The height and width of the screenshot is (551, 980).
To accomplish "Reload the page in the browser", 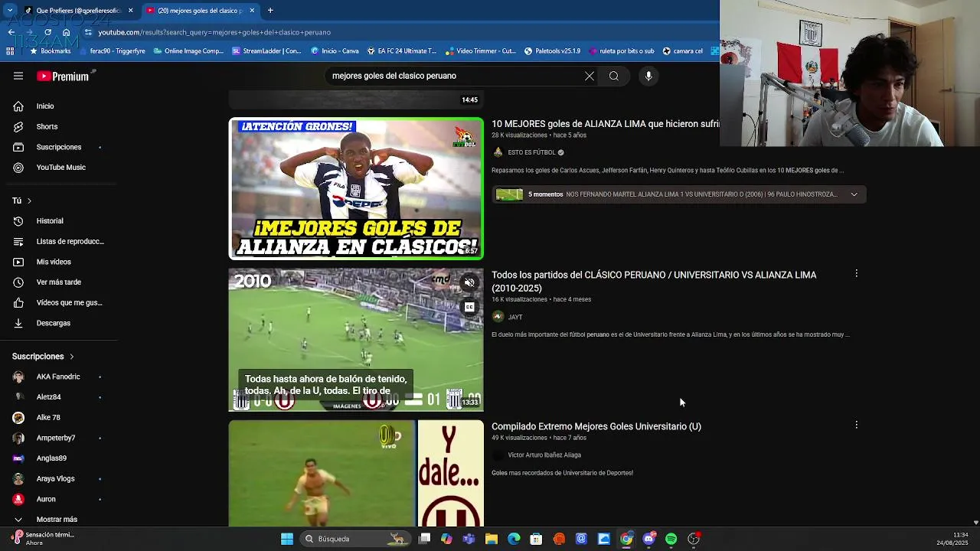I will pyautogui.click(x=47, y=32).
